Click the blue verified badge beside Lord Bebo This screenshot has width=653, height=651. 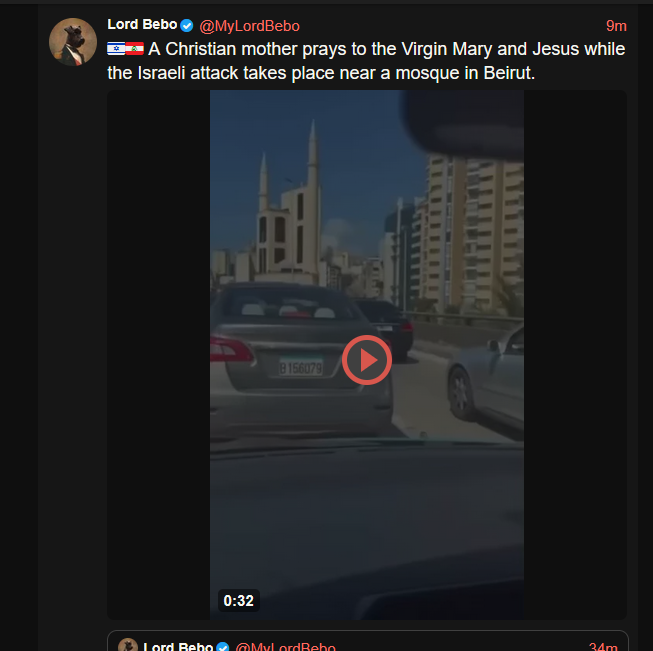point(187,26)
